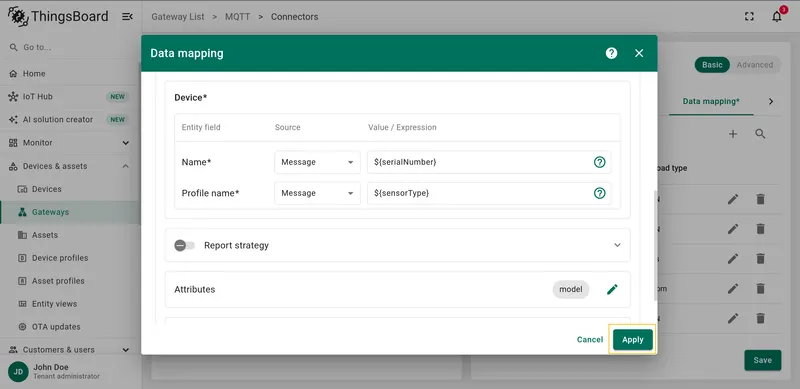Edit the first mapping row
The width and height of the screenshot is (800, 389).
pos(733,199)
